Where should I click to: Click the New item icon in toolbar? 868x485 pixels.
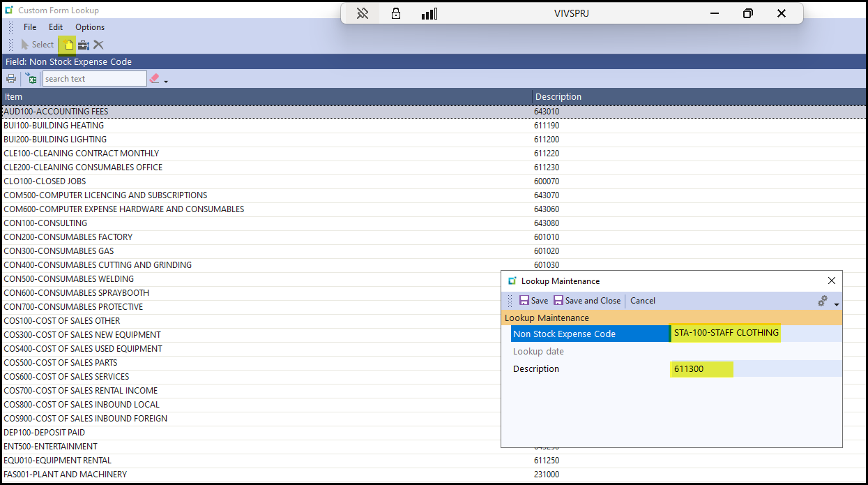[68, 45]
